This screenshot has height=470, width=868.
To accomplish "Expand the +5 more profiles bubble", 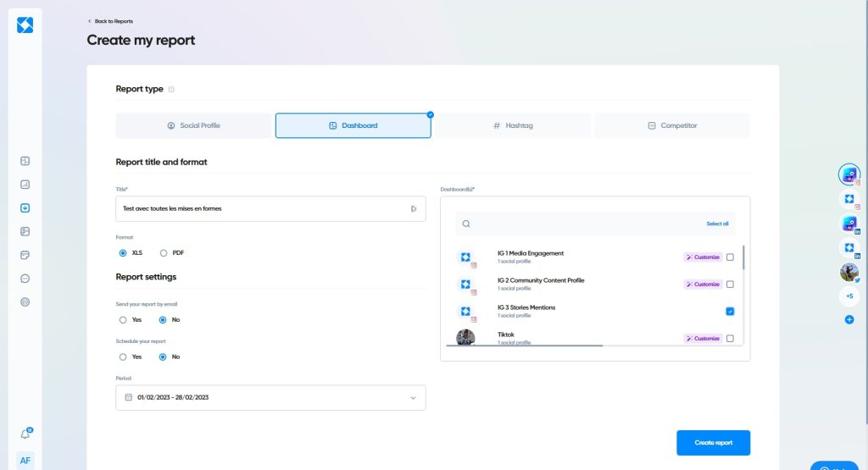I will coord(849,296).
